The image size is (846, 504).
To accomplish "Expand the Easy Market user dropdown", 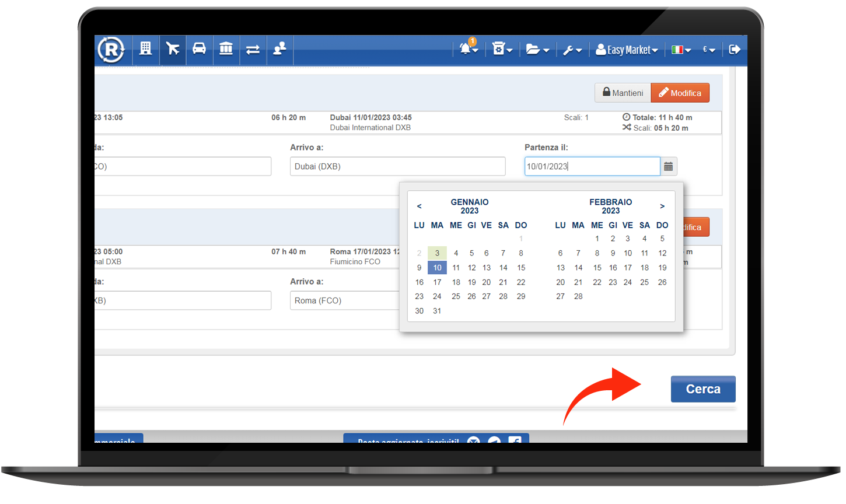I will 627,50.
